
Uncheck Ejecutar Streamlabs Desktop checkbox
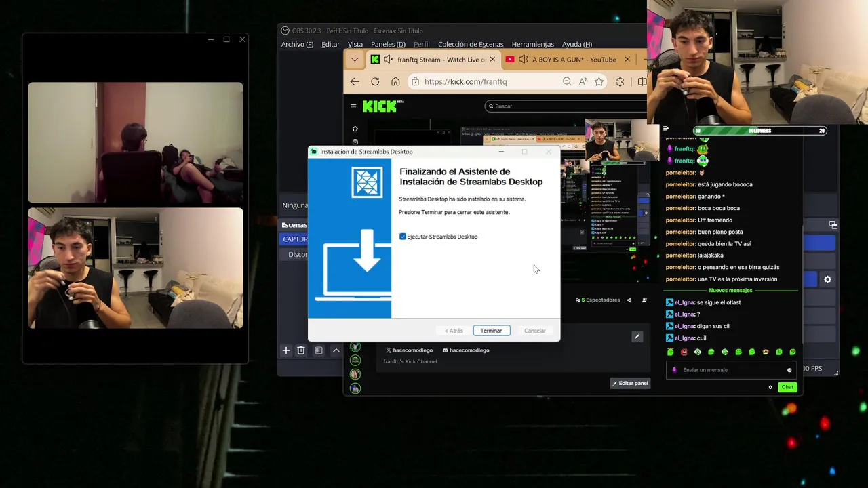click(403, 237)
